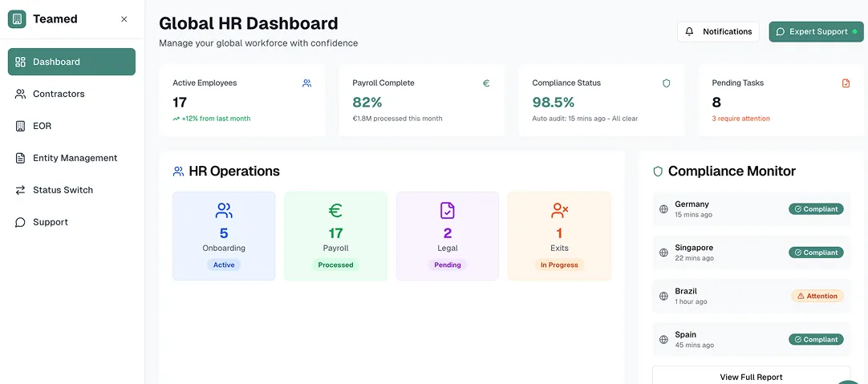Click the Notifications button

point(719,31)
